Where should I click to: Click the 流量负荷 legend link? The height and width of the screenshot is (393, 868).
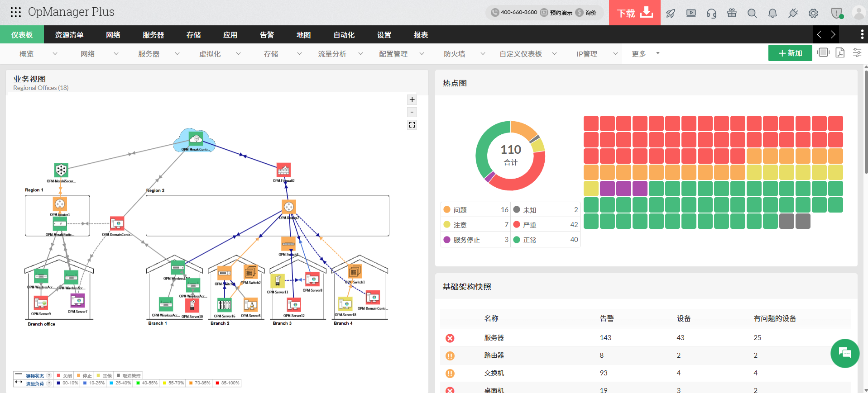[35, 384]
